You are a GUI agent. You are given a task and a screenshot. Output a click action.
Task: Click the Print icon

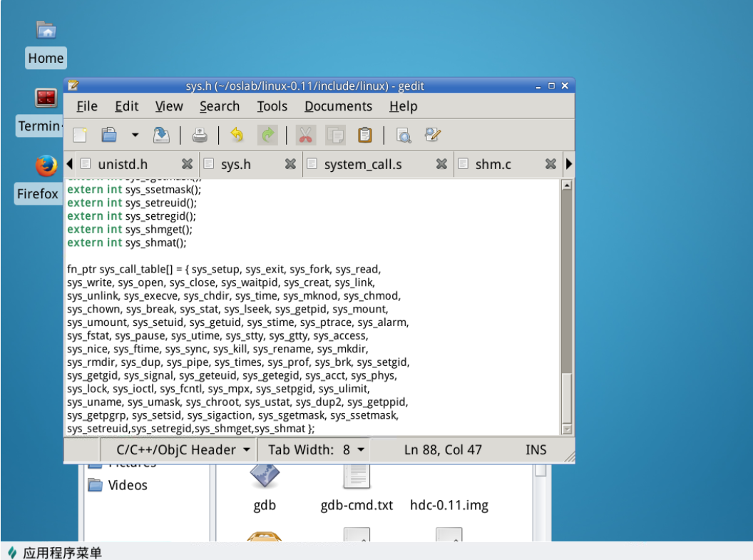point(200,135)
